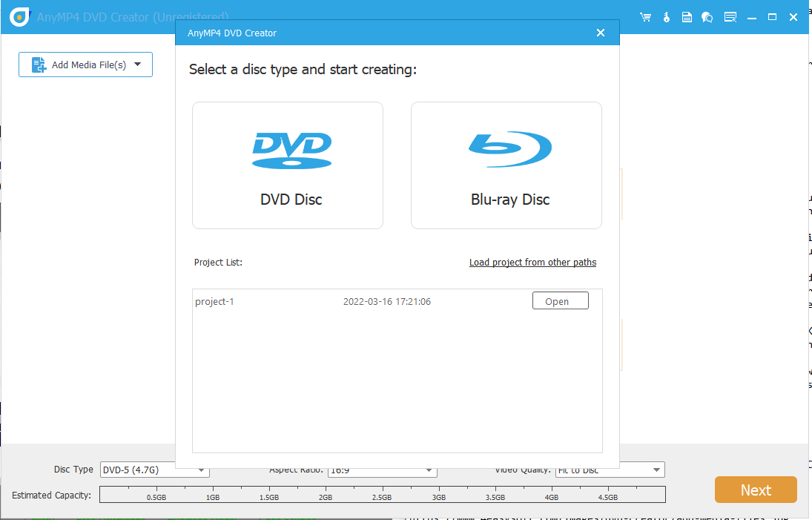
Task: Maximize the main AnyMP4 window
Action: coord(772,17)
